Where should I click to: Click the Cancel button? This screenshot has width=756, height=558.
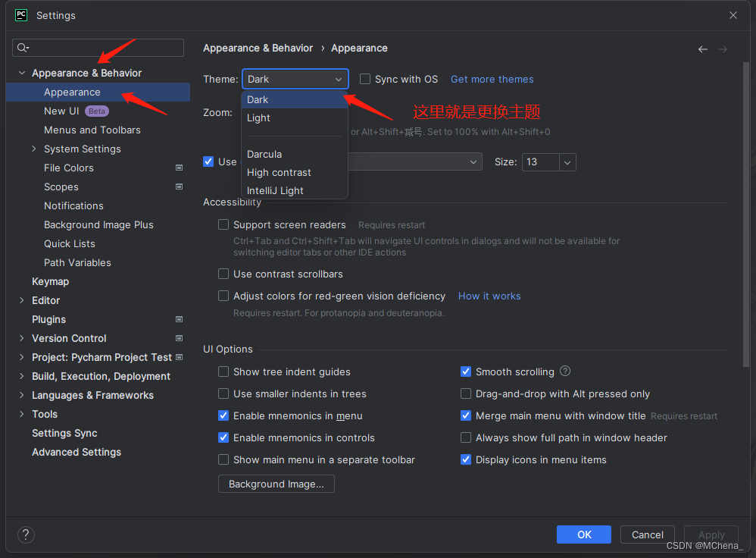tap(647, 534)
